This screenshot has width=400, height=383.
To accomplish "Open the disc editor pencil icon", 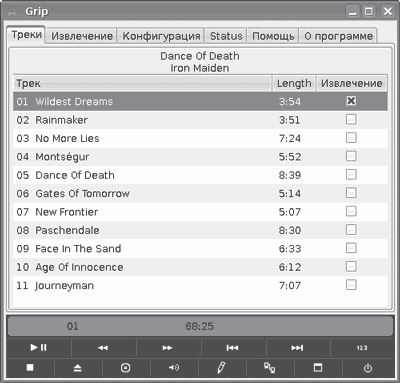I will click(x=221, y=368).
